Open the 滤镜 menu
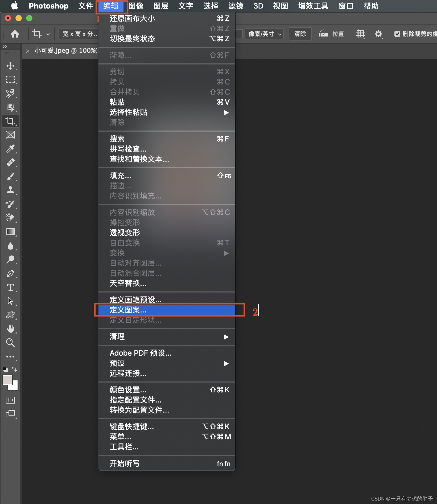The width and height of the screenshot is (437, 504). [236, 6]
